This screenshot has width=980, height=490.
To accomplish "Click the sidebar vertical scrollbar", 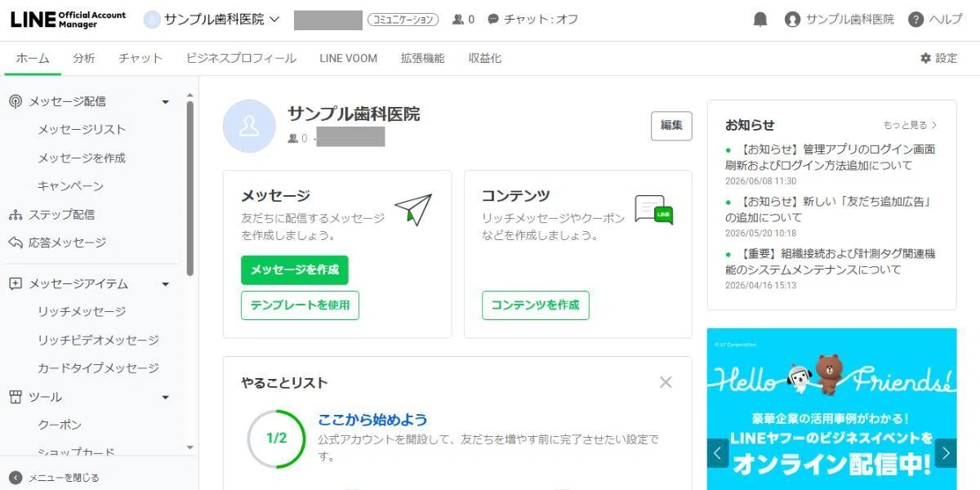I will [x=190, y=188].
